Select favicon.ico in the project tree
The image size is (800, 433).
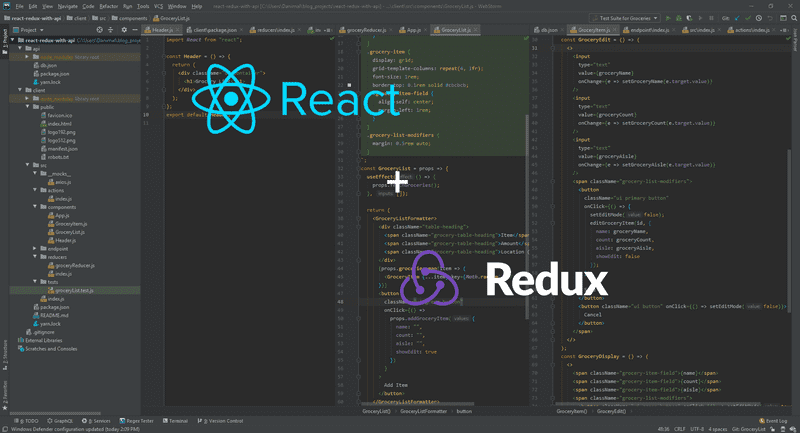click(x=60, y=115)
